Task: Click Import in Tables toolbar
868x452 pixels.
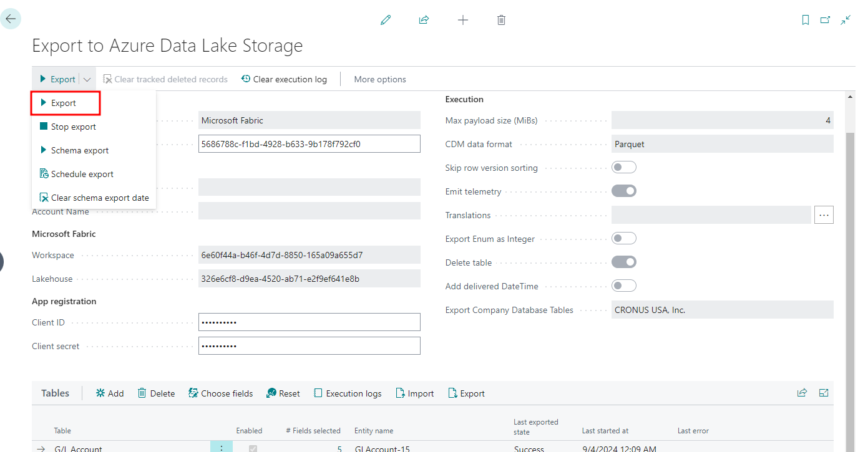Action: pos(415,393)
